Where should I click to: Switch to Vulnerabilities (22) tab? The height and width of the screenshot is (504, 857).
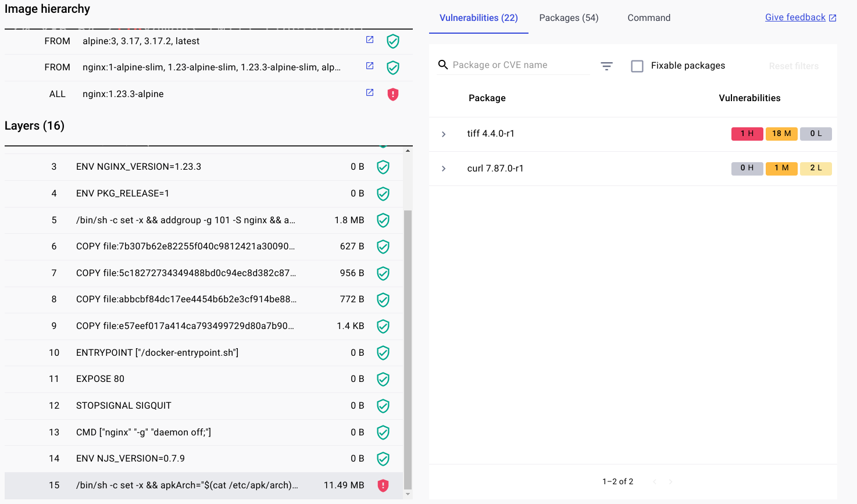click(479, 17)
